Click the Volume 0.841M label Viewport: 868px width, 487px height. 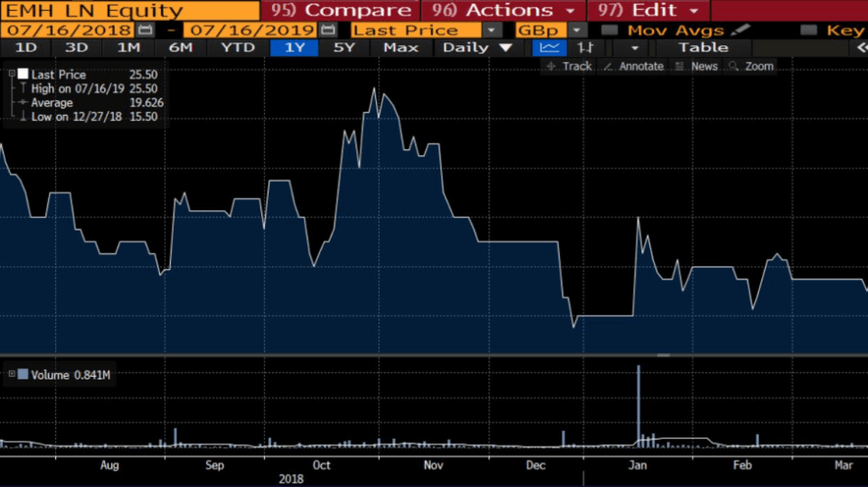point(71,375)
